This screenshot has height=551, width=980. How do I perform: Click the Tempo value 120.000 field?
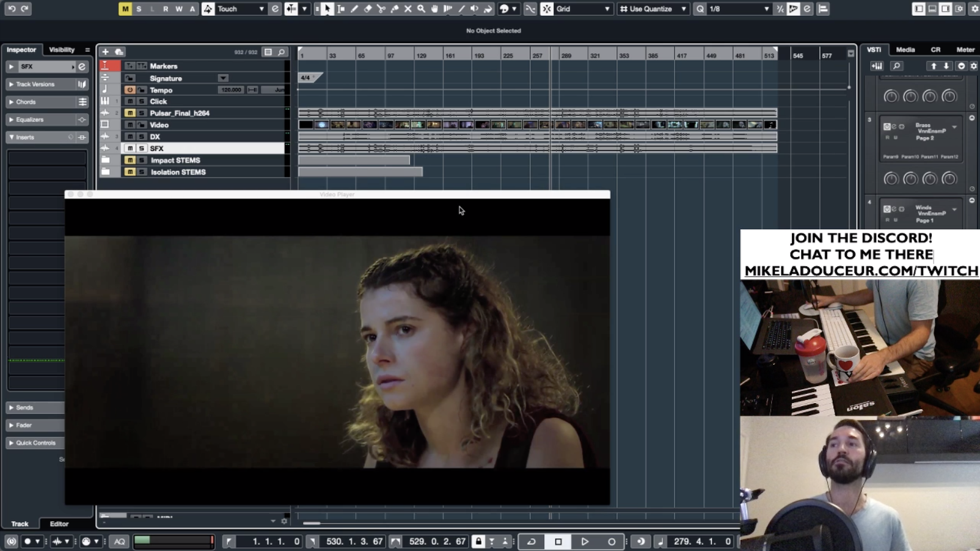[x=231, y=90]
